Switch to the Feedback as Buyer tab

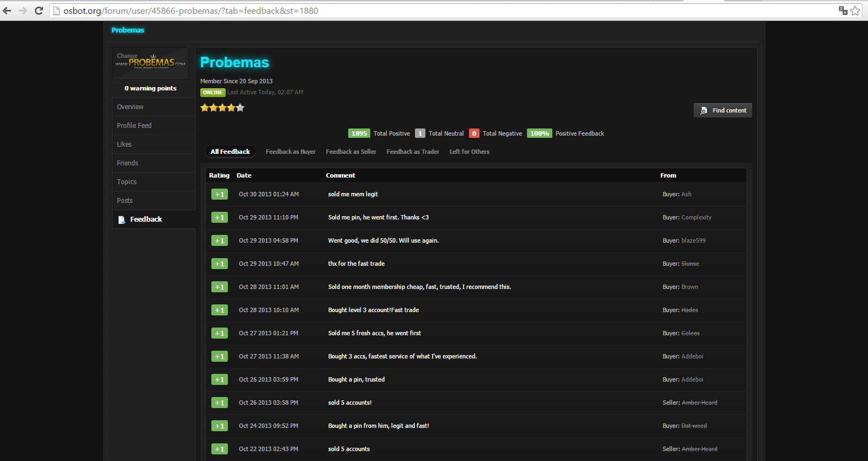coord(291,152)
